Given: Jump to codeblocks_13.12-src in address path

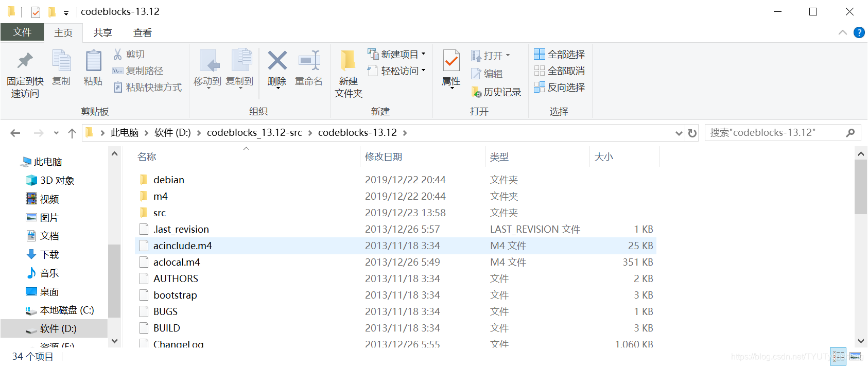Looking at the screenshot, I should pyautogui.click(x=254, y=133).
